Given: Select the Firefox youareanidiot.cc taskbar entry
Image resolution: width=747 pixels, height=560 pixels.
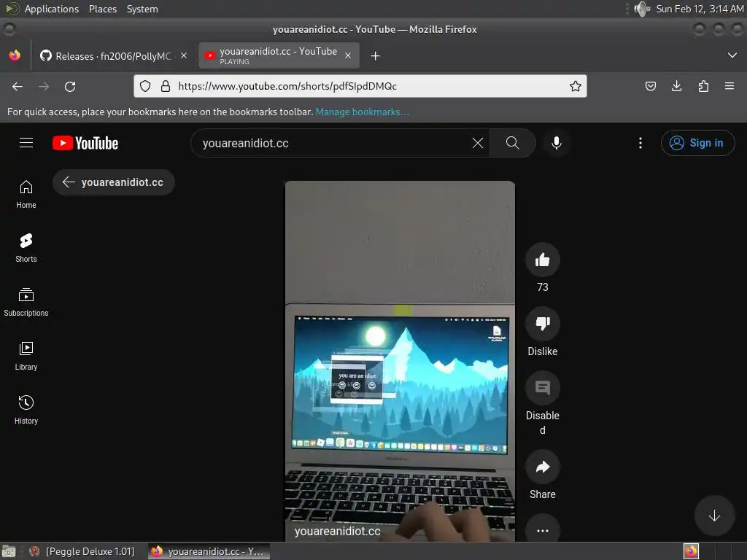Looking at the screenshot, I should click(209, 551).
